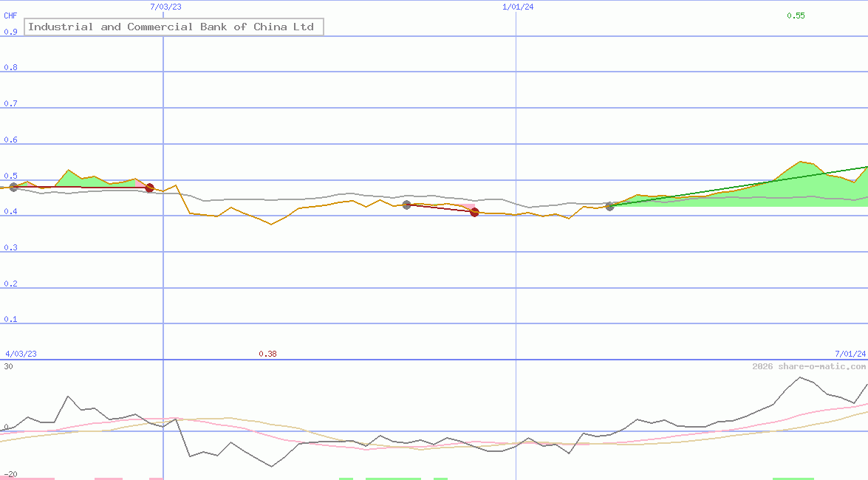The height and width of the screenshot is (480, 868).
Task: Select the Industrial and Commercial Bank title box
Action: coord(174,27)
